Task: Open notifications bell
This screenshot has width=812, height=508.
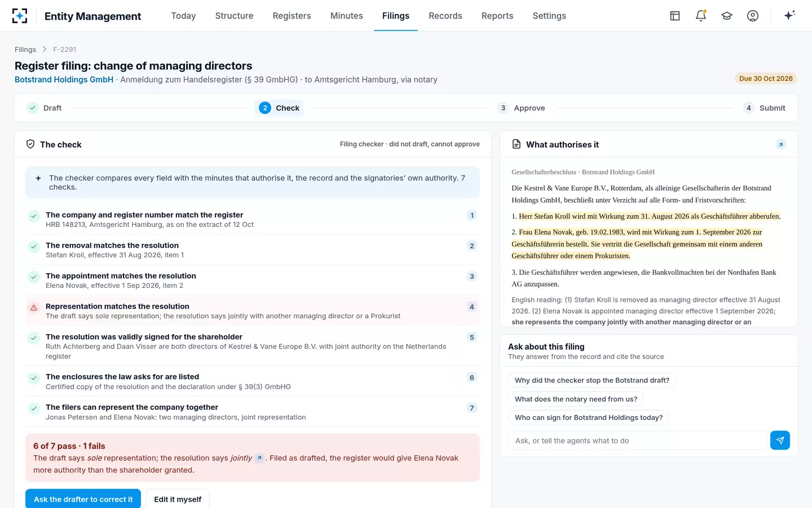Action: pyautogui.click(x=701, y=16)
